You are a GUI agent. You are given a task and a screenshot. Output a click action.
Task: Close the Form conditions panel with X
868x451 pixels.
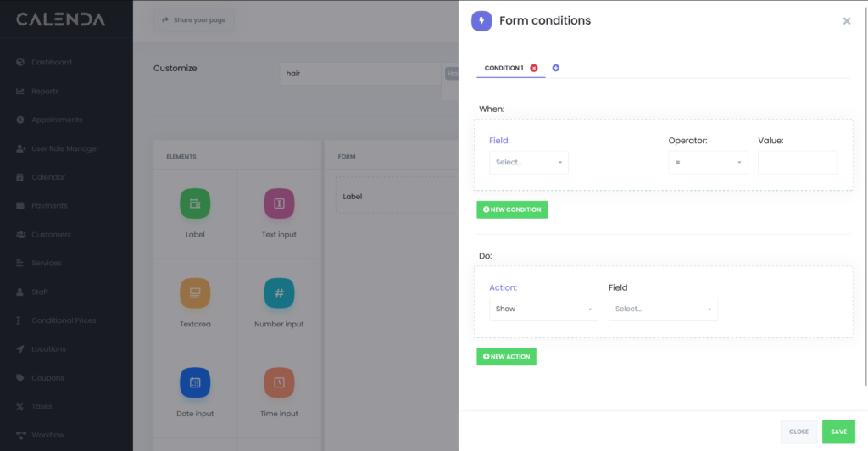click(x=846, y=21)
